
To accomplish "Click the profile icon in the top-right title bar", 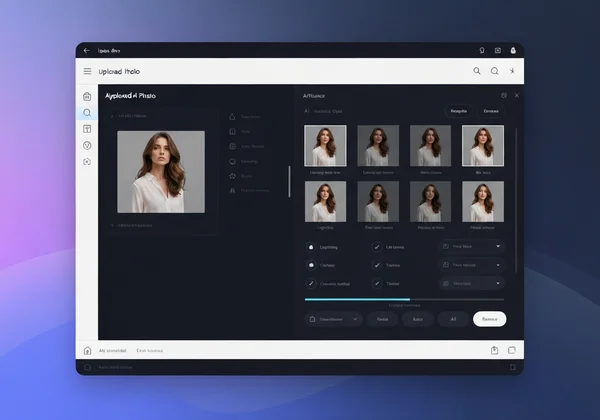I will click(512, 50).
